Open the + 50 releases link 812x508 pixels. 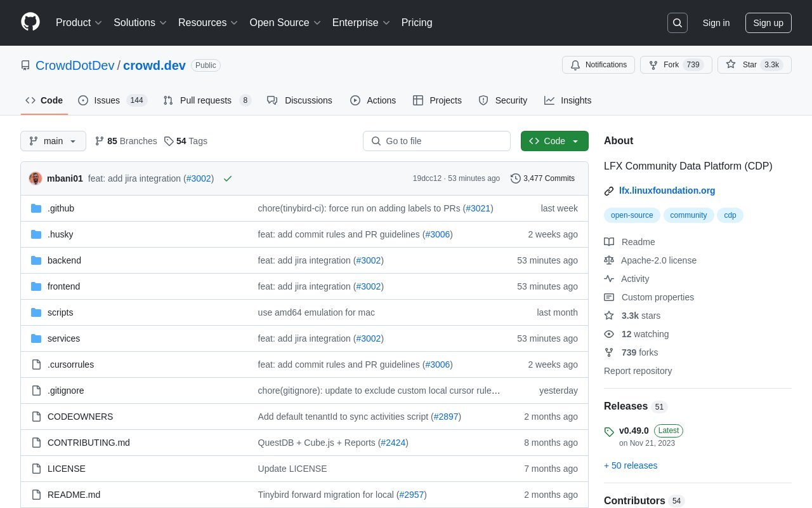pos(631,465)
